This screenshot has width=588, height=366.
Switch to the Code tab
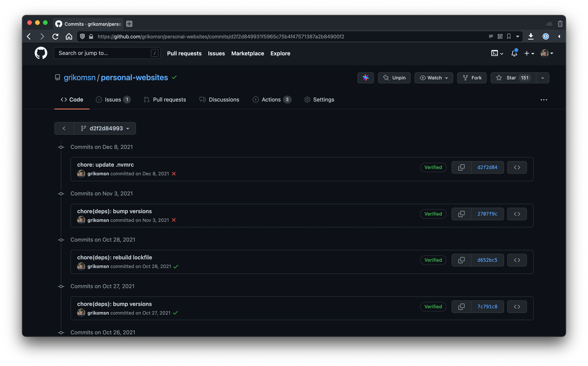72,100
